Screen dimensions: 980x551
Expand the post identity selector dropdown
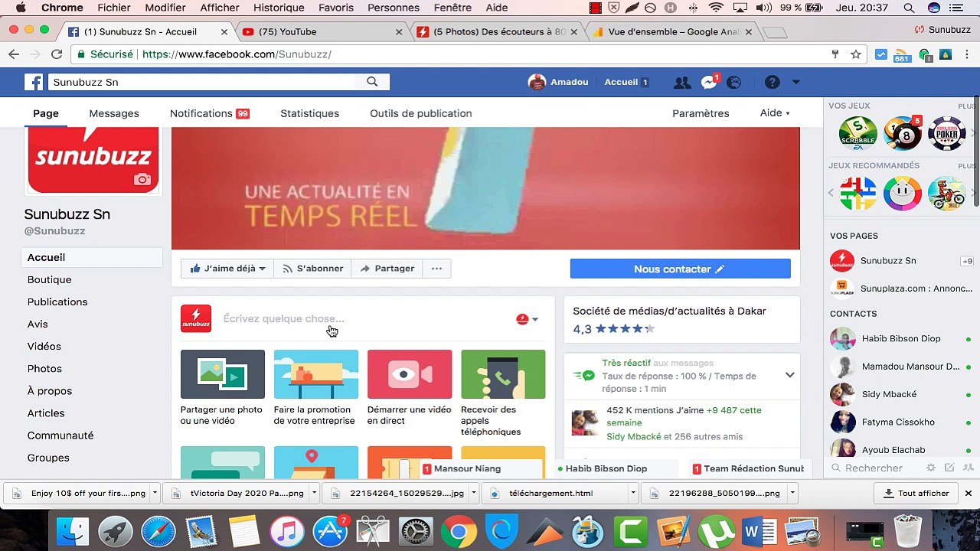click(x=528, y=319)
